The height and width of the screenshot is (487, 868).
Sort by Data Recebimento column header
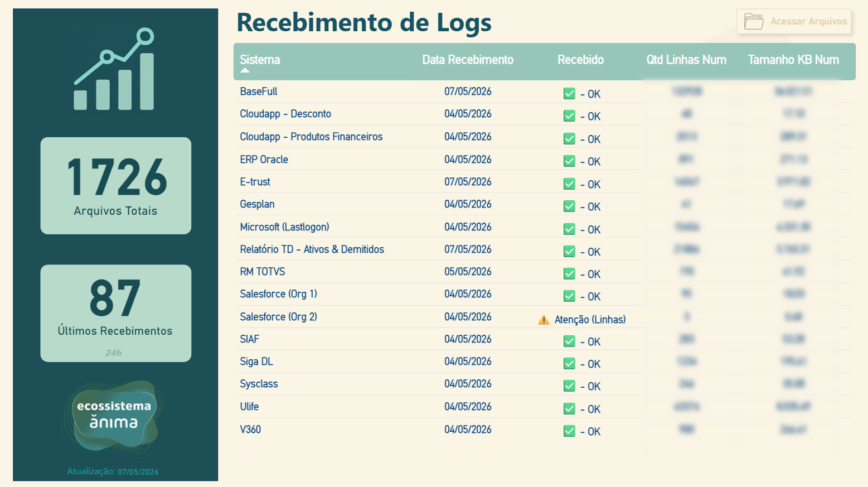[x=468, y=60]
